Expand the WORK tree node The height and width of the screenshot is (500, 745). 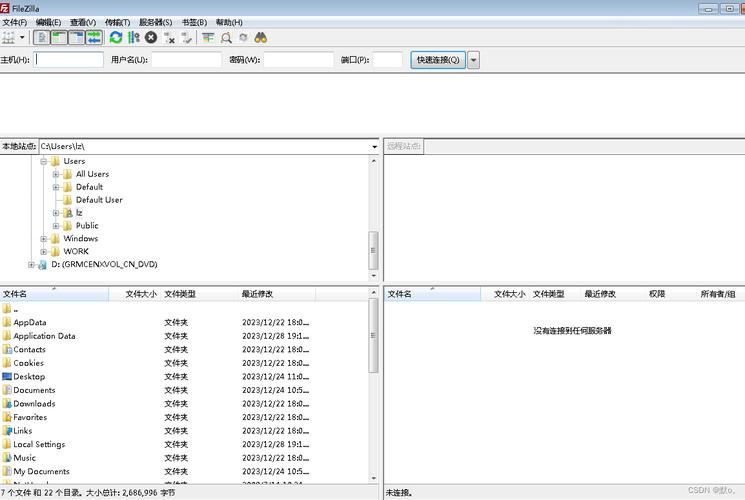click(44, 251)
